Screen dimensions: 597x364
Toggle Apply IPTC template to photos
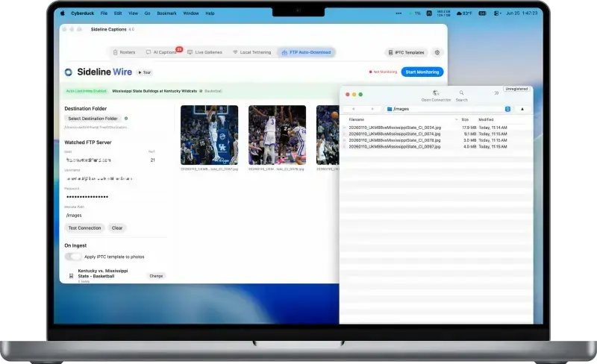73,257
